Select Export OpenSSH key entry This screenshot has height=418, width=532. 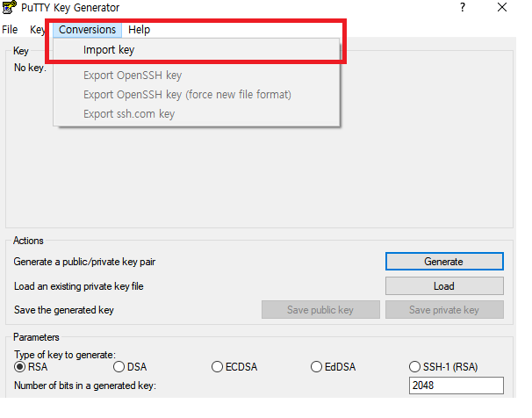196,76
